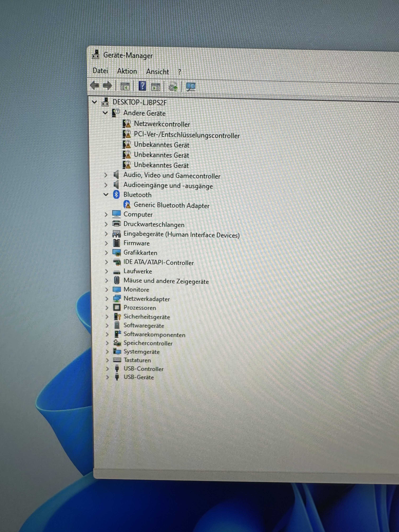Click the speaker icon of Audio, Video und Gamecontroller

pyautogui.click(x=116, y=175)
